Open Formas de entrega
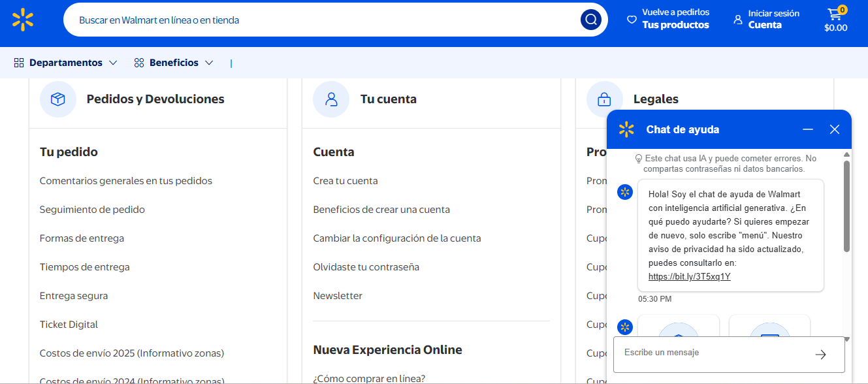This screenshot has width=868, height=384. click(82, 238)
